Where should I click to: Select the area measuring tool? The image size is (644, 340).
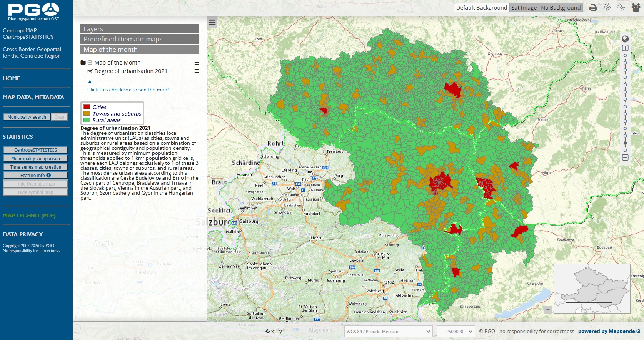tap(621, 8)
